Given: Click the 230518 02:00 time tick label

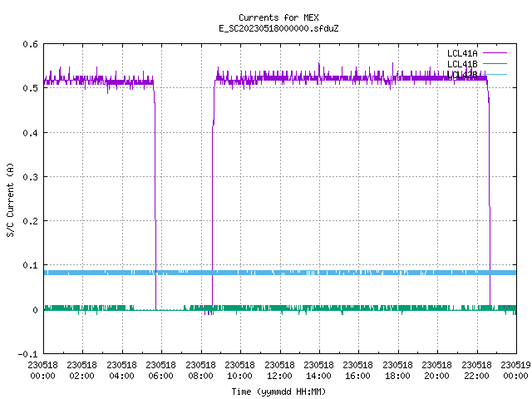Looking at the screenshot, I should tap(81, 371).
